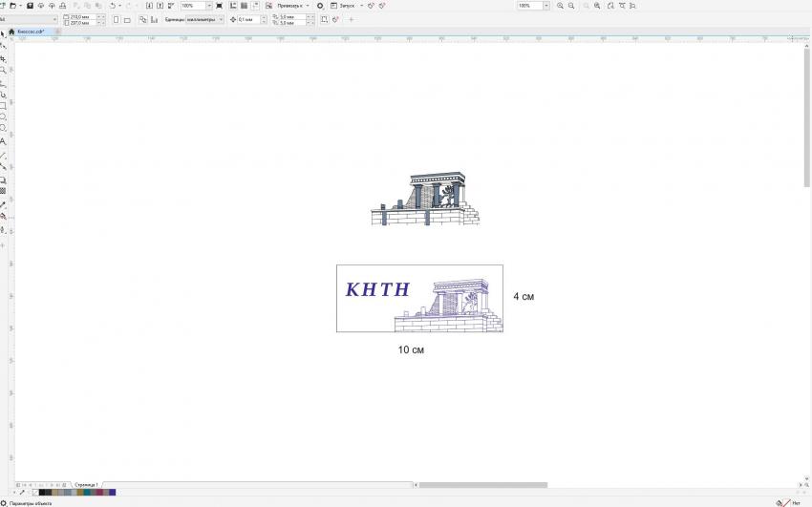Switch to the Кноссос.cdr document tab

(x=31, y=32)
